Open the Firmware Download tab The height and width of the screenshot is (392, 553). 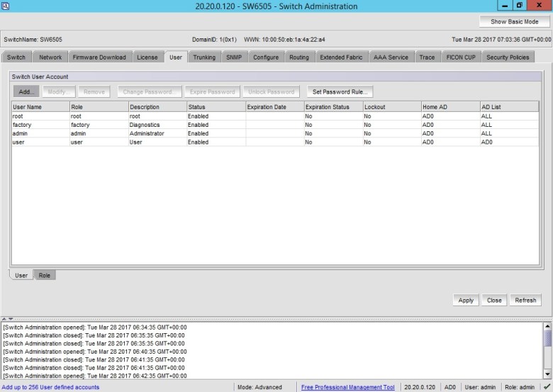click(99, 57)
